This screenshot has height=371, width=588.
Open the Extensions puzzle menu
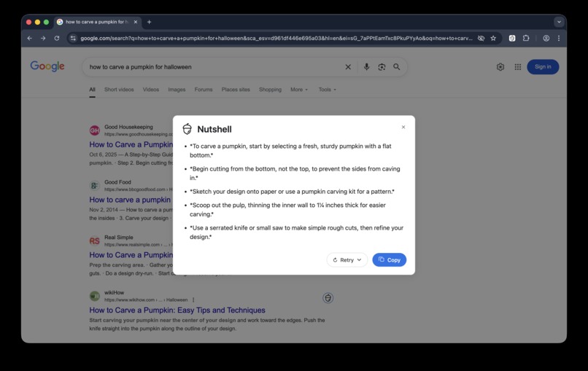pyautogui.click(x=526, y=38)
